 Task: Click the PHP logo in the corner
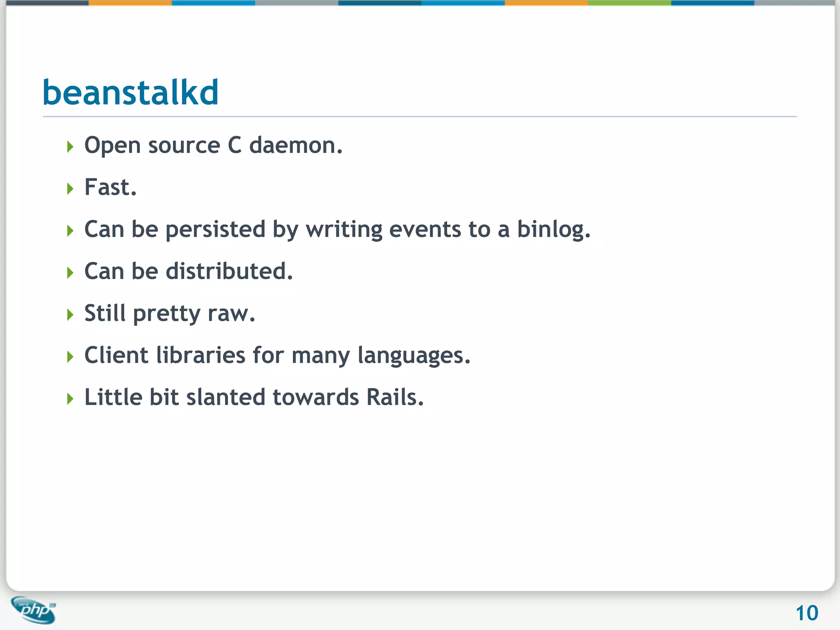tap(34, 610)
